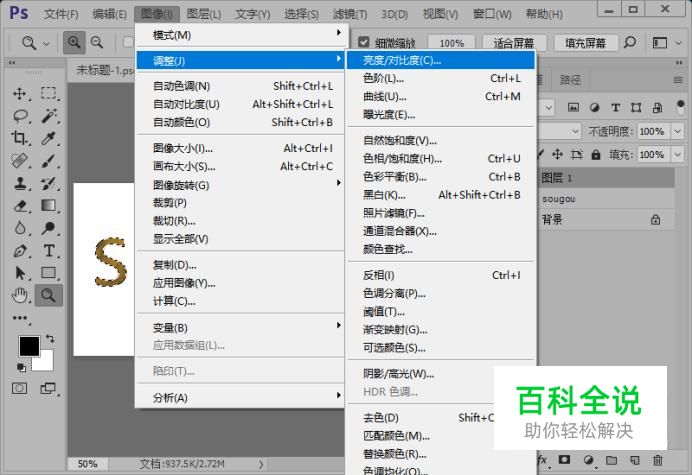The height and width of the screenshot is (475, 692).
Task: Choose 色相/饱和度(H)... menu item
Action: [441, 158]
